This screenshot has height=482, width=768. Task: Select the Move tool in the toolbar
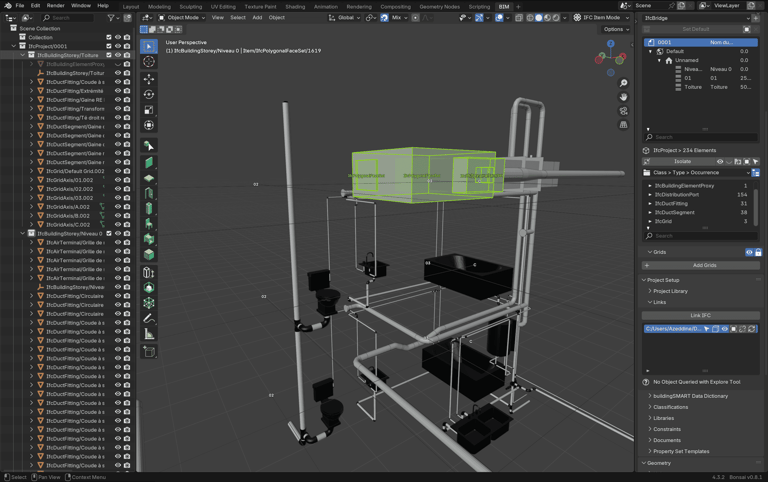pos(149,78)
